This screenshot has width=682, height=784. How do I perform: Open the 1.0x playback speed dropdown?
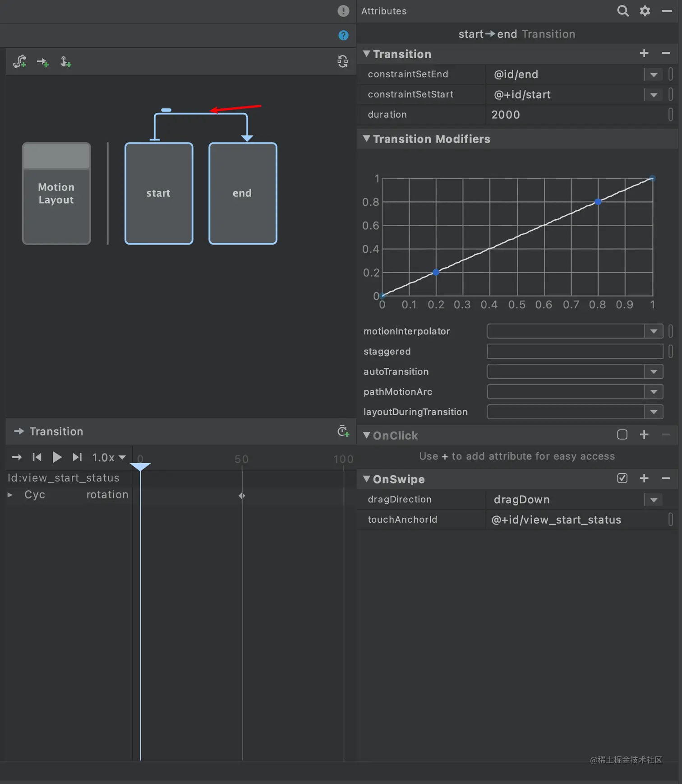(x=109, y=458)
